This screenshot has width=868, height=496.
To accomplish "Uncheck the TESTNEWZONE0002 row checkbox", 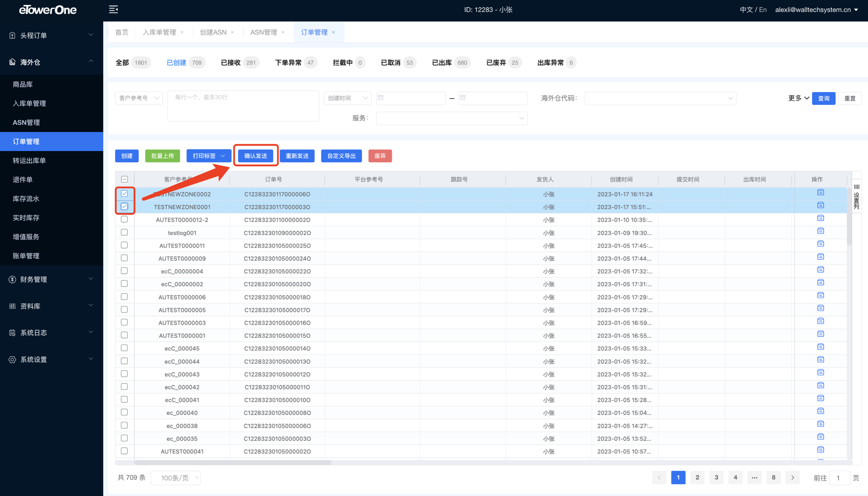I will [125, 194].
